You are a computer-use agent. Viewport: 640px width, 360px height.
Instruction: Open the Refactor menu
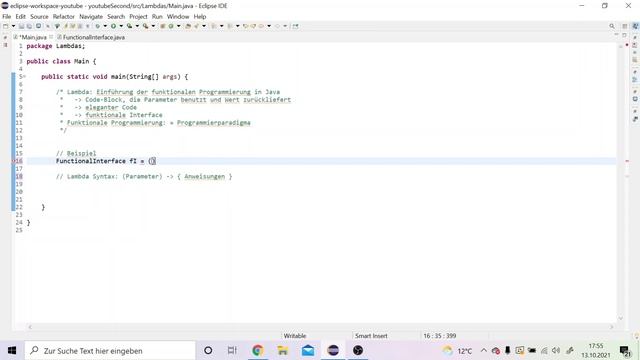[x=64, y=17]
